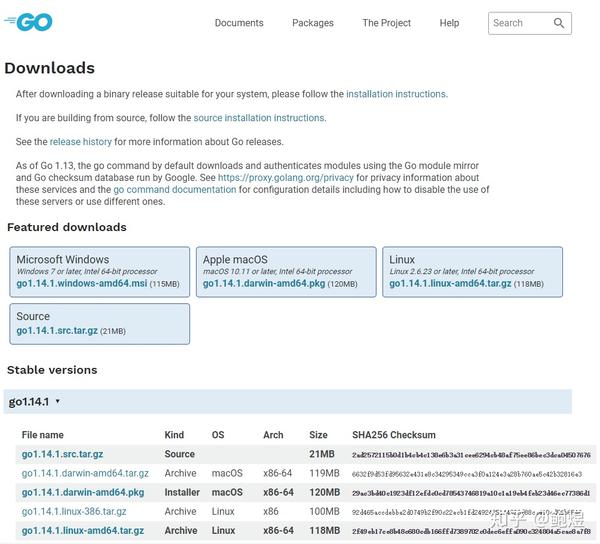Open the installation instructions link
Screen dimensions: 600x544
click(x=395, y=94)
